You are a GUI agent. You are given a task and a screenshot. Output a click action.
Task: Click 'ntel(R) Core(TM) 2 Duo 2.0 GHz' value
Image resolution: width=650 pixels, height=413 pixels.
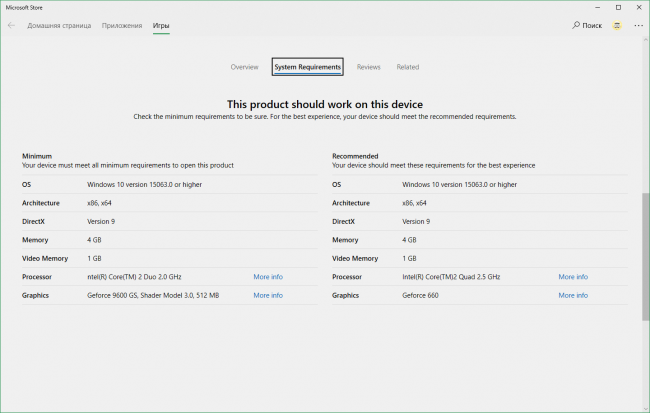[x=134, y=277]
